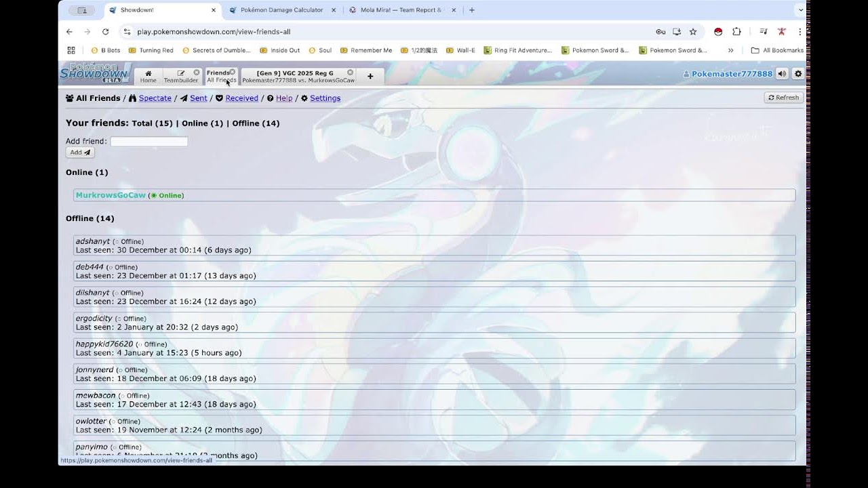Open the Teambuilder tab
Screen dimensions: 868x488
pyautogui.click(x=180, y=77)
